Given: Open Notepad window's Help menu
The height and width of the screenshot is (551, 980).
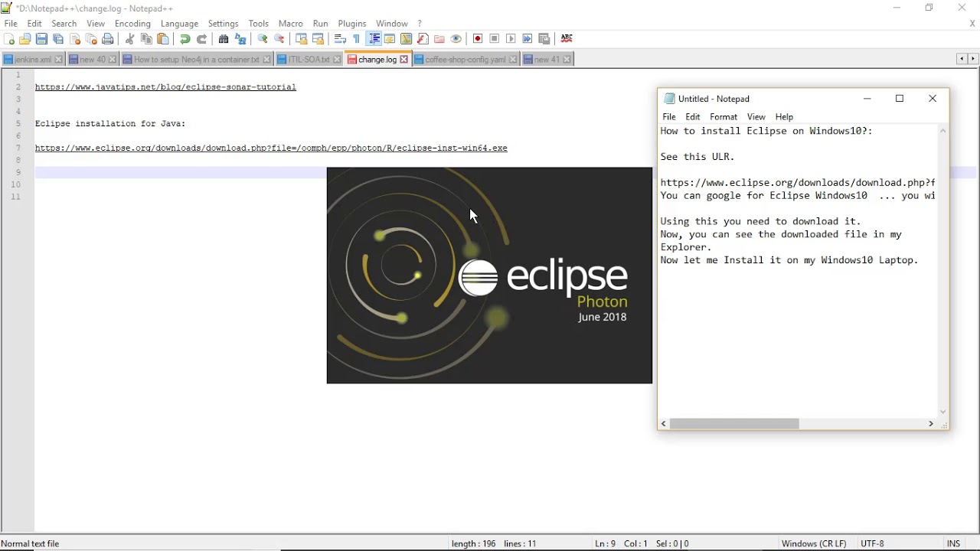Looking at the screenshot, I should [x=784, y=117].
